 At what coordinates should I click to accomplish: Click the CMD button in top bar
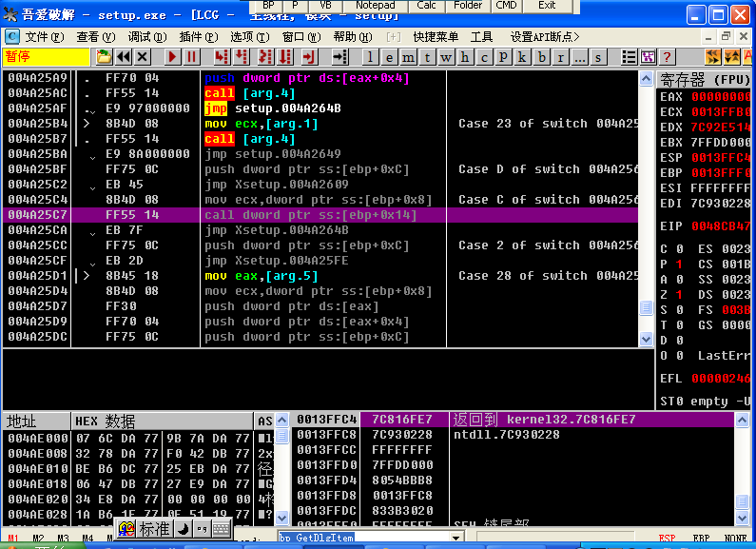click(506, 6)
